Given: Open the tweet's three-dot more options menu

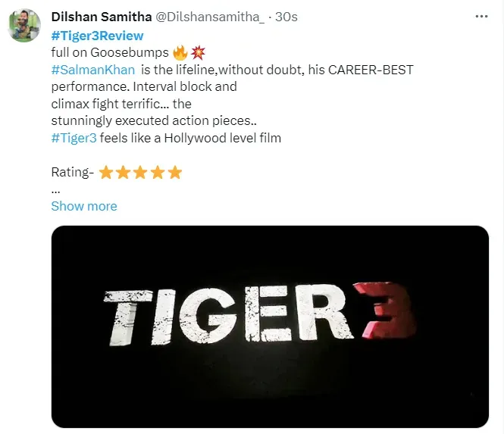Looking at the screenshot, I should 481,16.
